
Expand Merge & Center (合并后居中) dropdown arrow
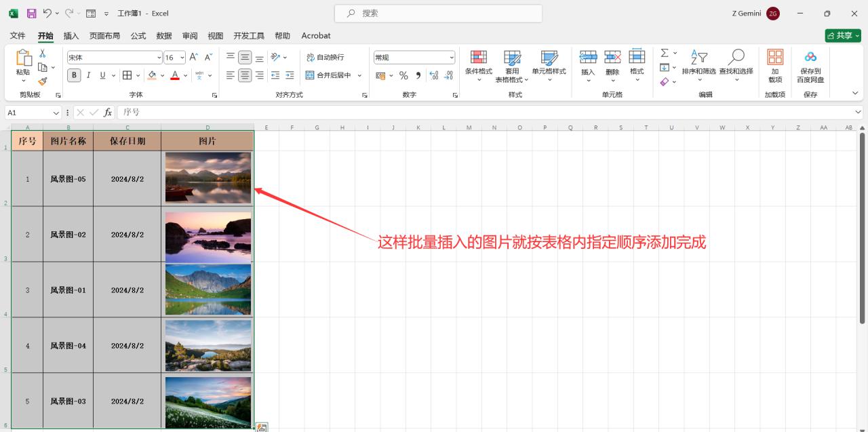359,75
